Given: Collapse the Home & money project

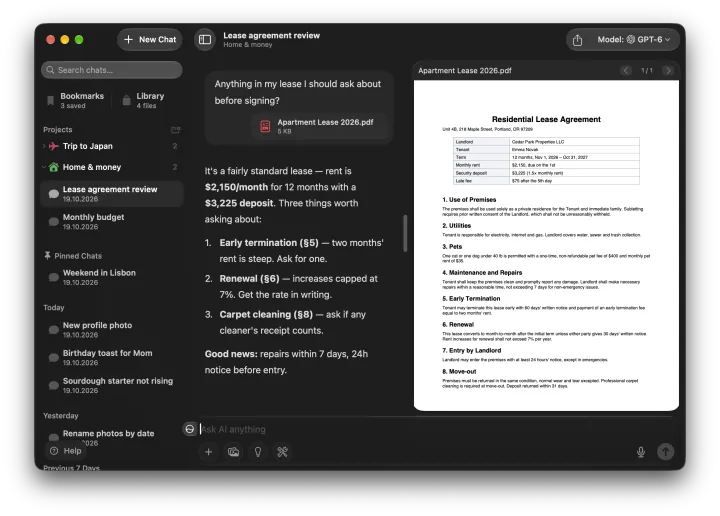Looking at the screenshot, I should coord(44,167).
